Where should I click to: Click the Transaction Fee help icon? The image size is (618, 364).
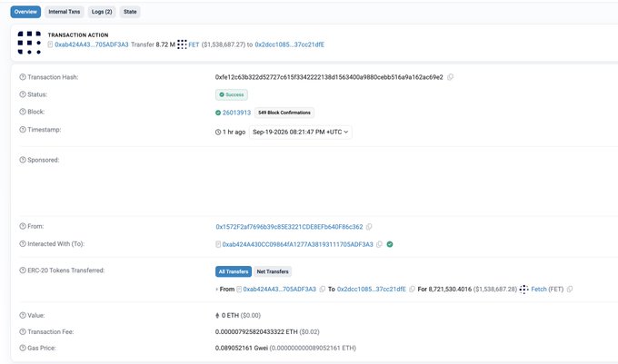pos(23,331)
